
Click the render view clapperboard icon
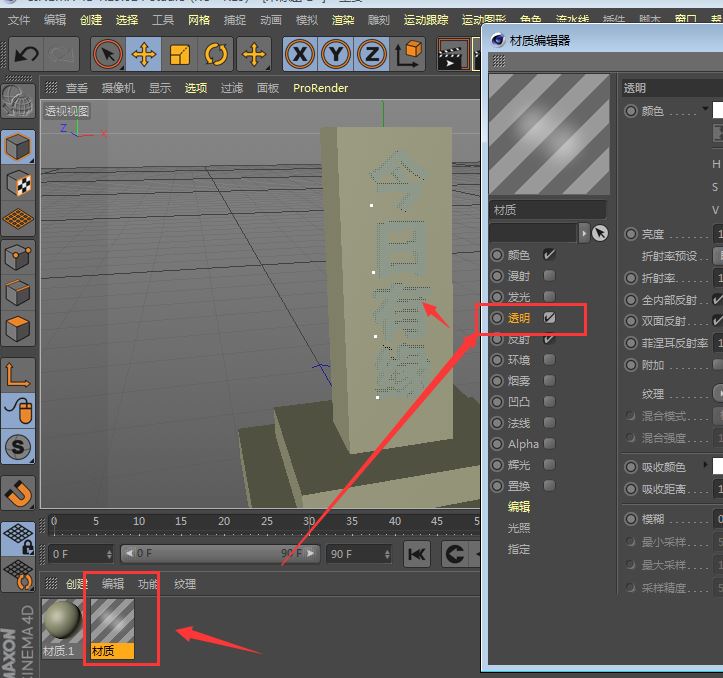tap(451, 55)
